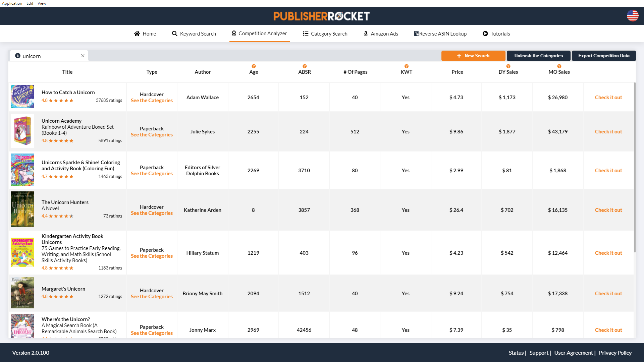Open the Tutorials section

(x=496, y=34)
